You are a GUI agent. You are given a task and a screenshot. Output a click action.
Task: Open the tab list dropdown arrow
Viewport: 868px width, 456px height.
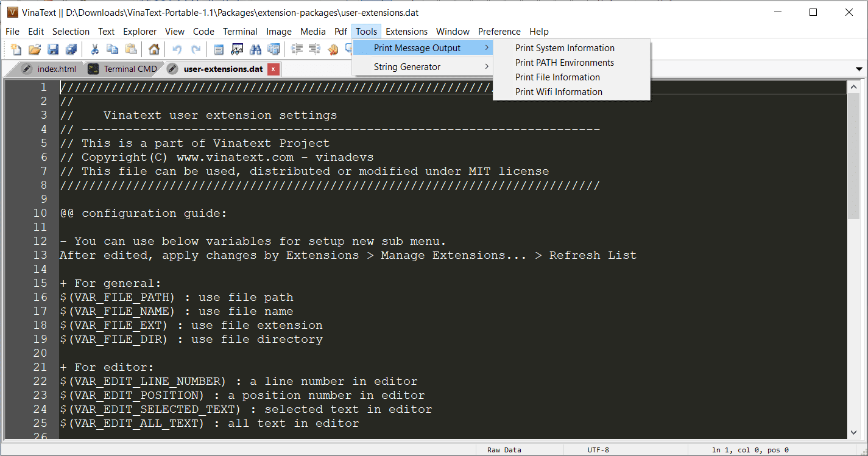click(859, 69)
